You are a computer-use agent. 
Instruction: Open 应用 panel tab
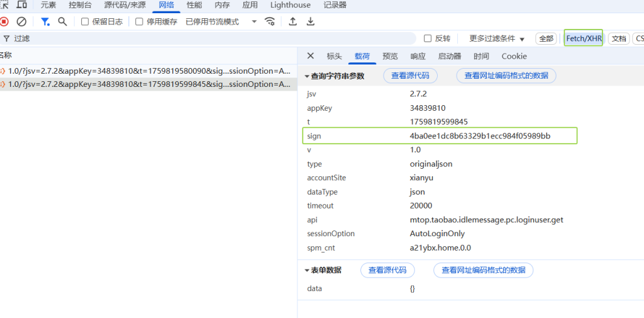[250, 5]
